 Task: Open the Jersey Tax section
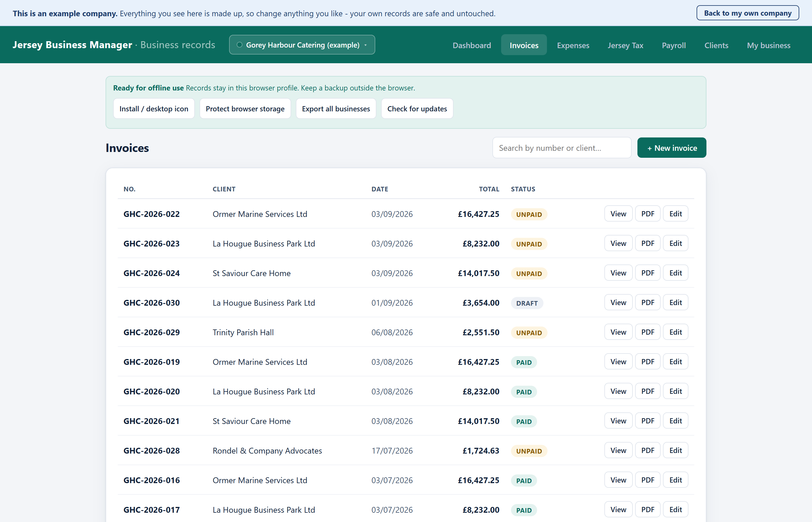pos(625,45)
